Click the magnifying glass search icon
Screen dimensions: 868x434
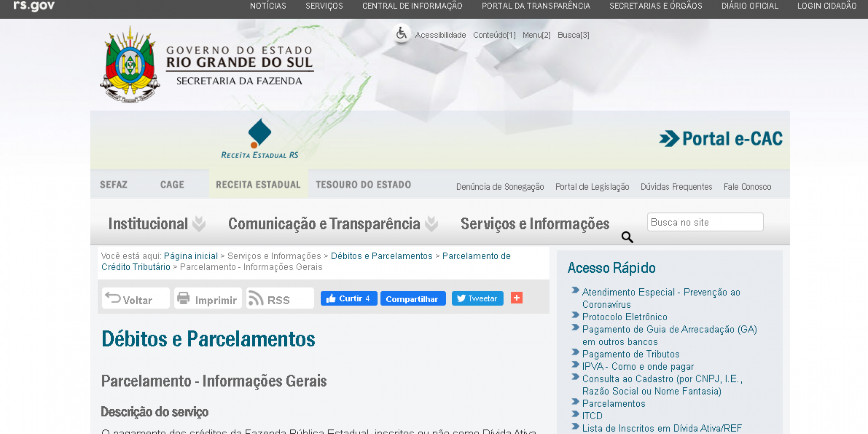pos(627,237)
